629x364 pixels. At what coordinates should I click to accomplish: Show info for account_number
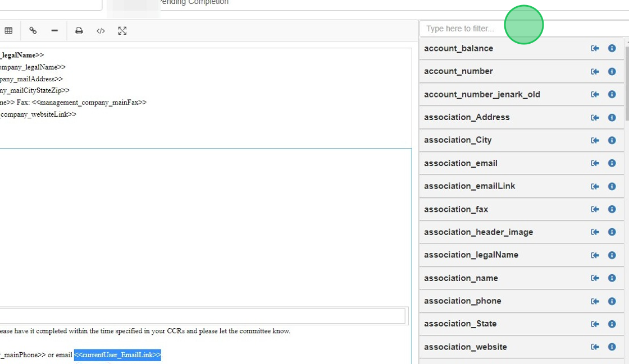612,71
